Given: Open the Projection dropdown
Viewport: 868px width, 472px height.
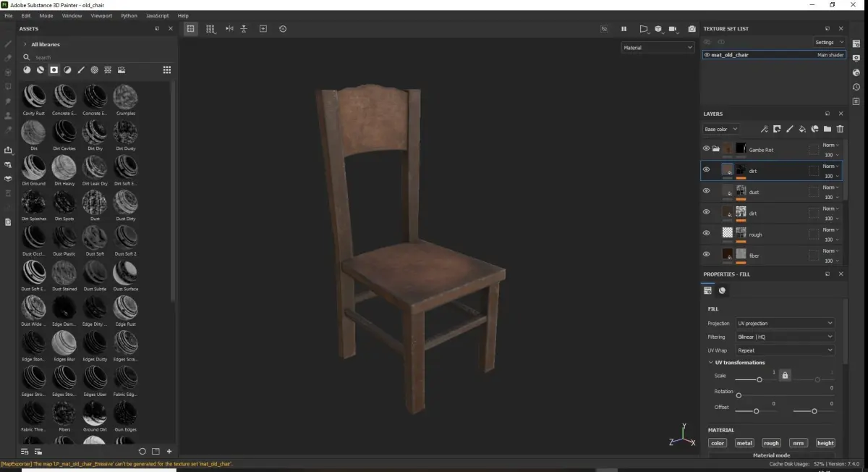Looking at the screenshot, I should [785, 323].
